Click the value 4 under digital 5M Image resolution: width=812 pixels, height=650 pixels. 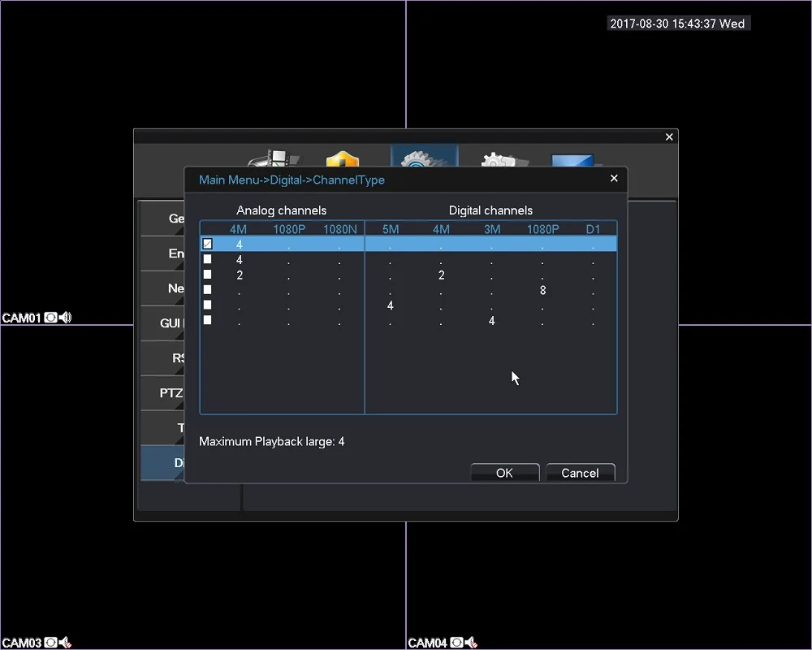tap(391, 305)
